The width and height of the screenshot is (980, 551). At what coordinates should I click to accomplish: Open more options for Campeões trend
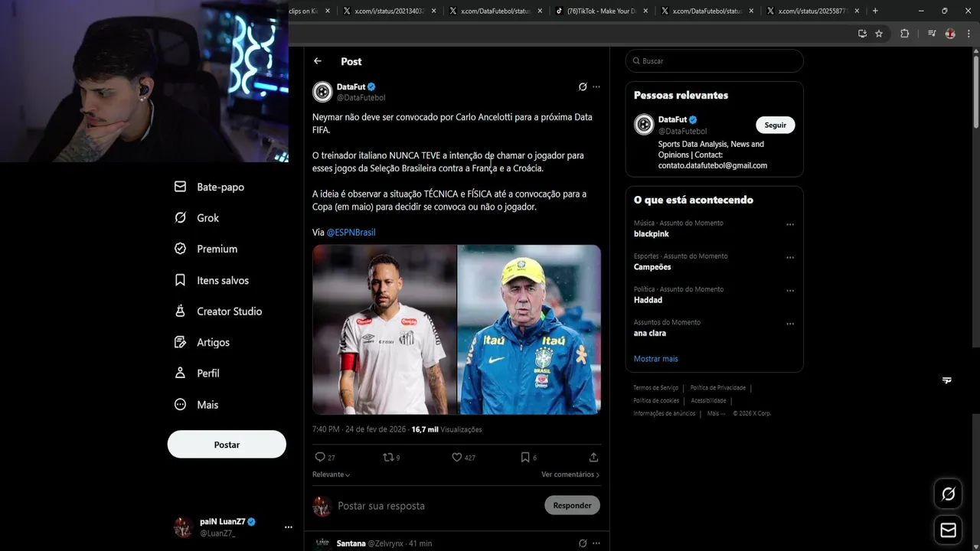790,258
